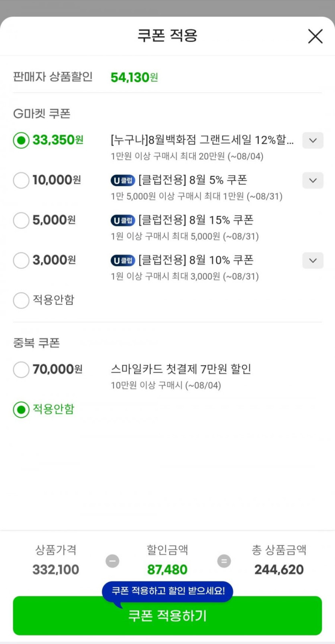Click the minus icon beside 상품가격

(112, 561)
